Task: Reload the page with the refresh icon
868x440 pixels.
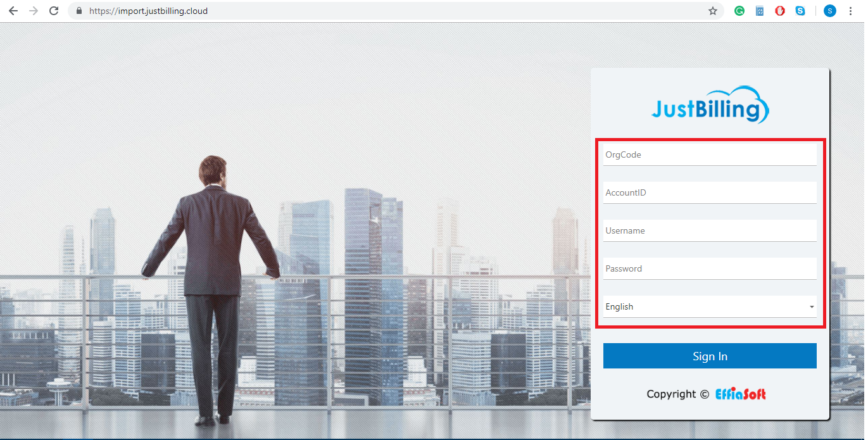Action: pyautogui.click(x=54, y=11)
